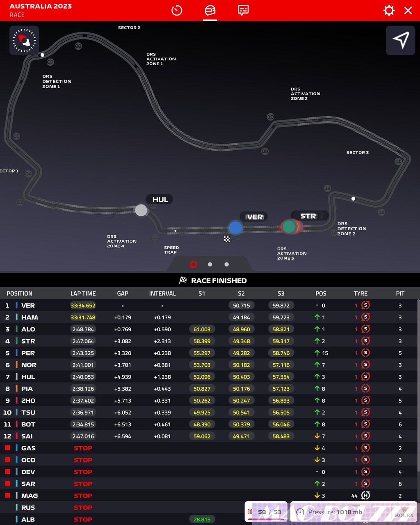Switch to the second page indicator dot
This screenshot has width=420, height=525.
point(210,264)
